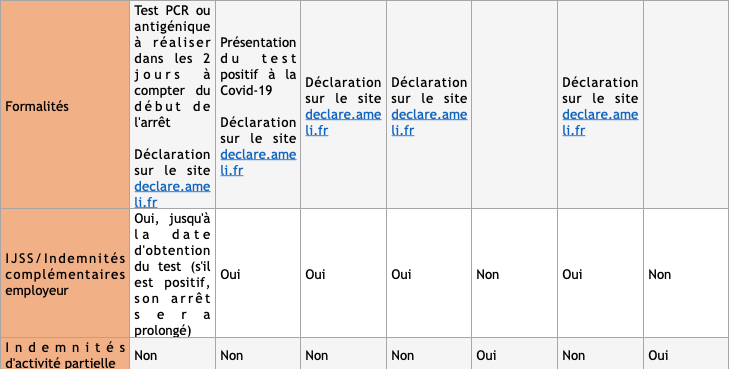This screenshot has height=369, width=731.
Task: Click 'Présentation du test positif à la Covid-19' text
Action: click(x=258, y=66)
